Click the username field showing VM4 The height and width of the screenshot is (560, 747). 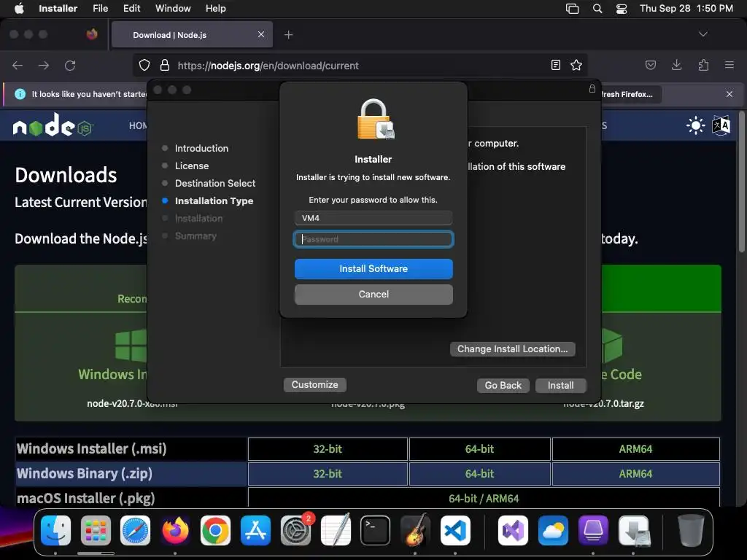373,218
